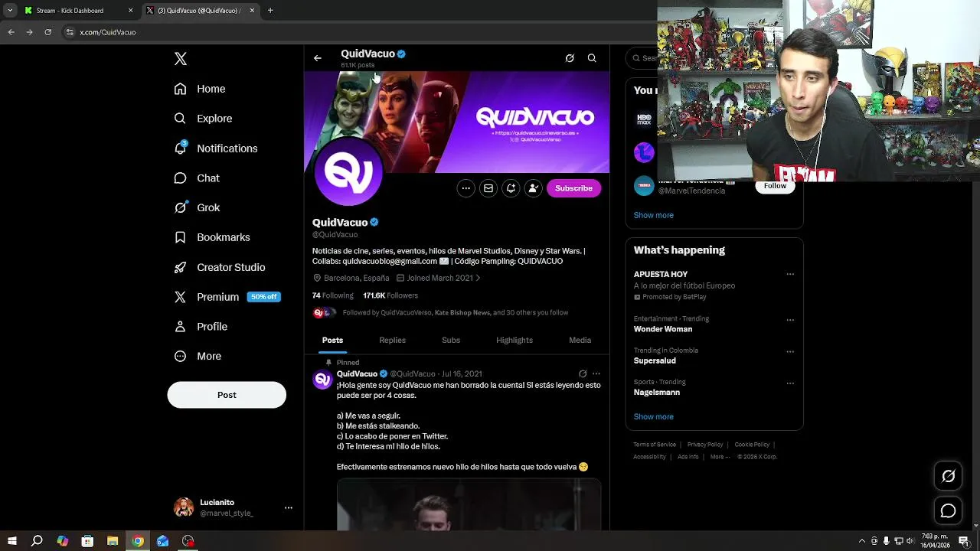Switch to the Subs tab
The width and height of the screenshot is (980, 551).
(451, 340)
